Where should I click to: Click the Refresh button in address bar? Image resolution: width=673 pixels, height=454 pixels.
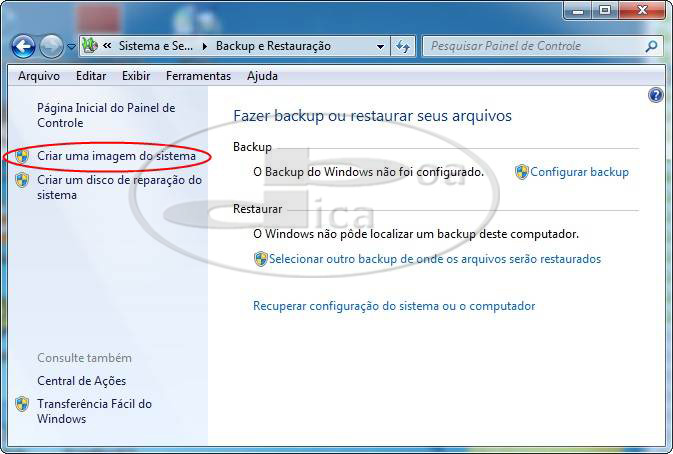coord(403,46)
